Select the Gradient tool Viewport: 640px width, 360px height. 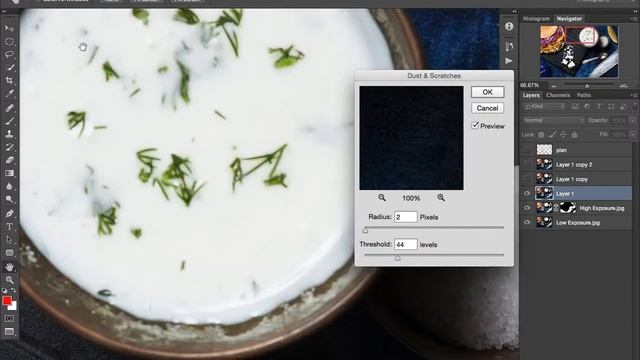(x=9, y=173)
